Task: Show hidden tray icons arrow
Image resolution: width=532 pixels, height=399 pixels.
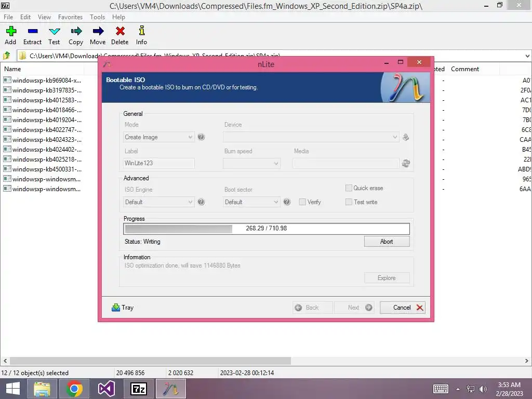Action: 458,389
